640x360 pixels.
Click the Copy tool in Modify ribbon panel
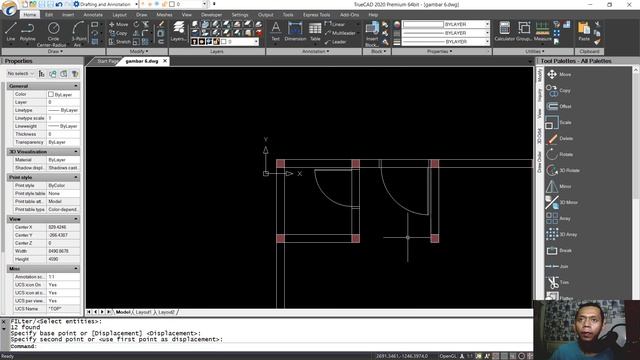point(118,33)
